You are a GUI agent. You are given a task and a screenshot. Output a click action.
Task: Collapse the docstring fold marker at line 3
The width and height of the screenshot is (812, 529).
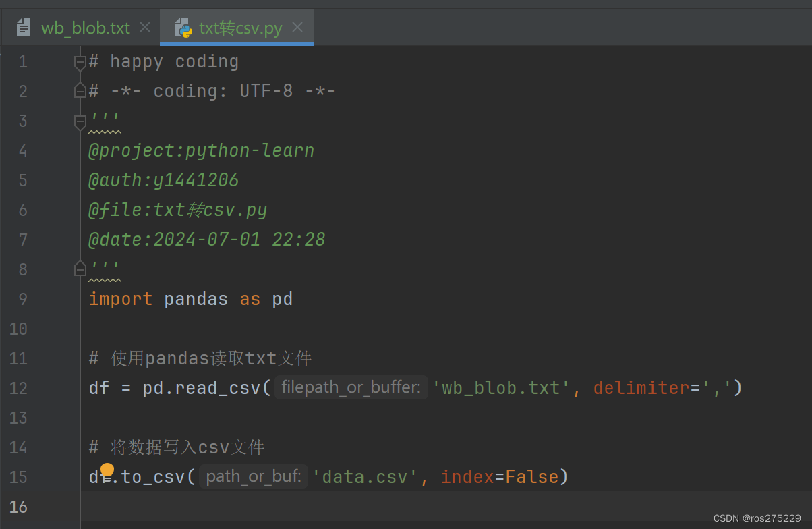click(80, 121)
